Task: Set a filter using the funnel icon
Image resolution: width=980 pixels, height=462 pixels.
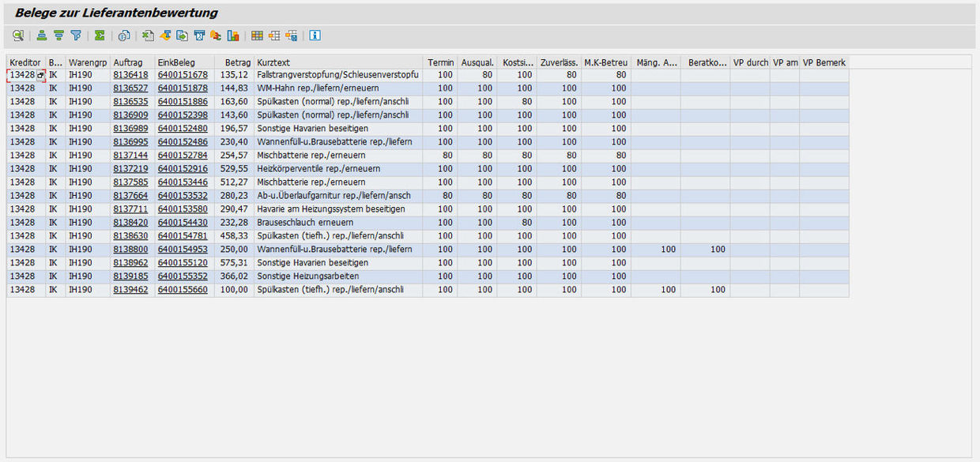Action: click(76, 36)
